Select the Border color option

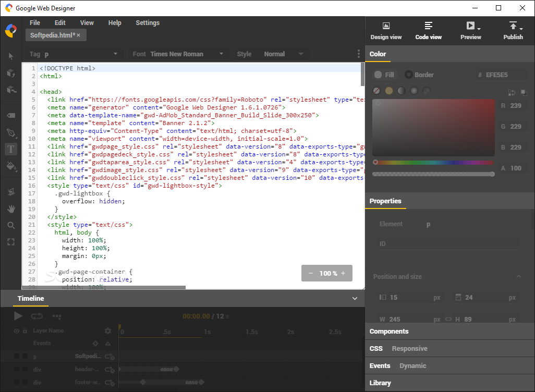(x=419, y=75)
